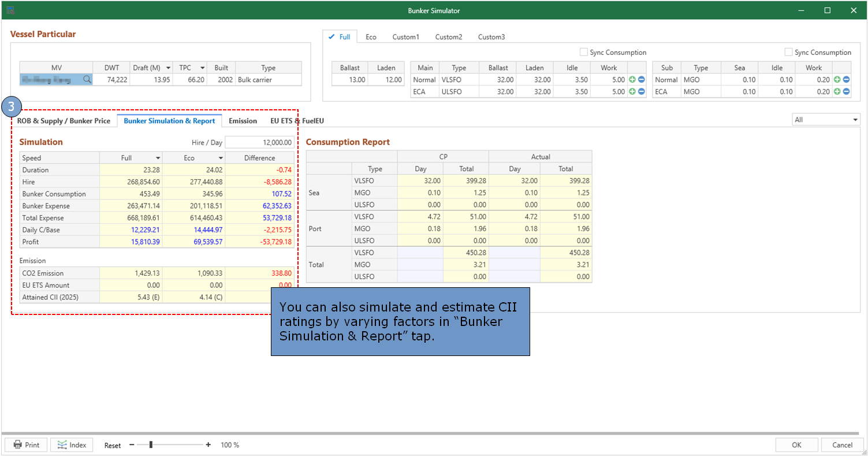Open the Eco speed selection dropdown
Image resolution: width=868 pixels, height=456 pixels.
(x=221, y=157)
